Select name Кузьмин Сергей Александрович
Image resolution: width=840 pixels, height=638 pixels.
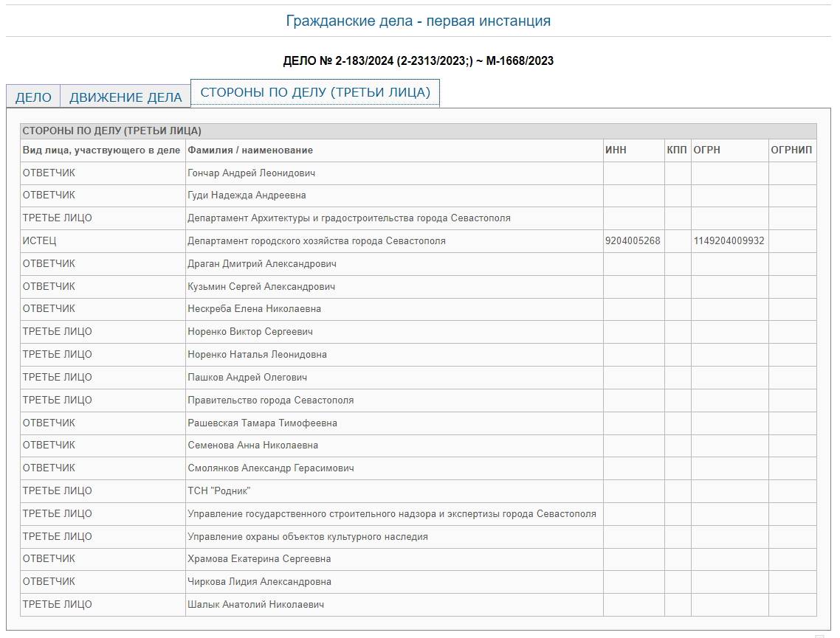point(261,286)
